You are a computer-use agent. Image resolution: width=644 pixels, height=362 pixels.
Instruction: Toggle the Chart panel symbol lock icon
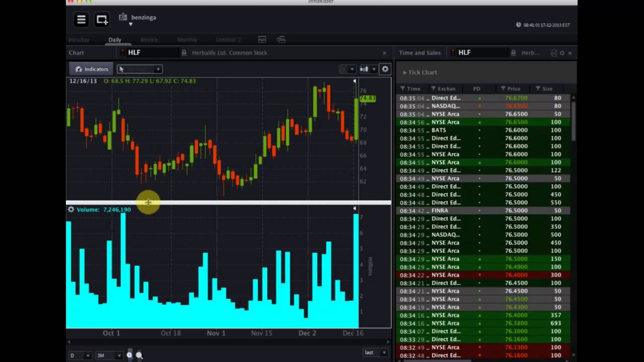point(184,52)
